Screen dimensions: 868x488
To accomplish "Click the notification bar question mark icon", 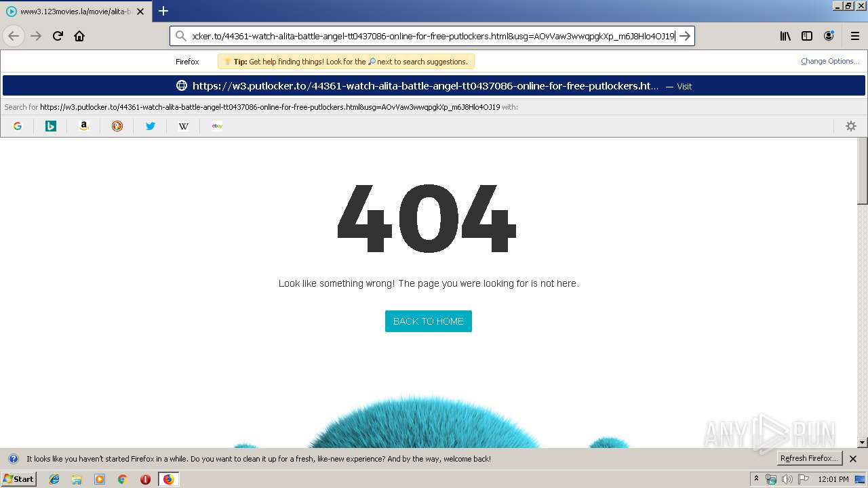I will [13, 459].
